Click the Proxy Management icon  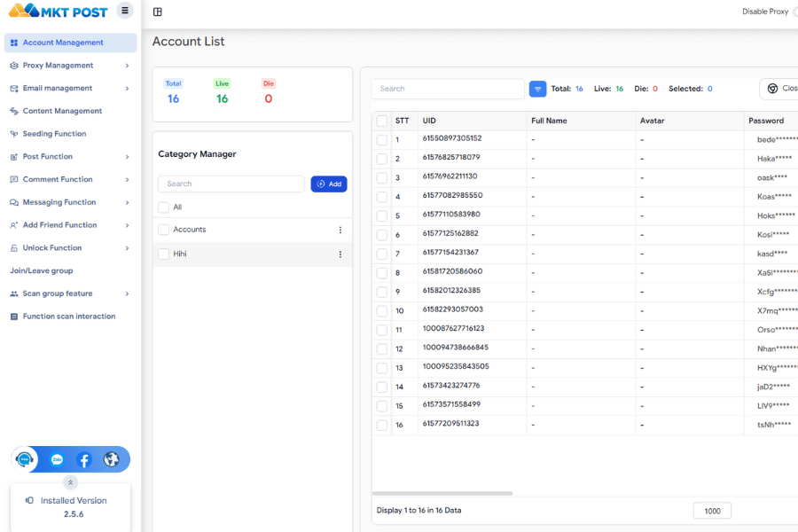[x=14, y=66]
